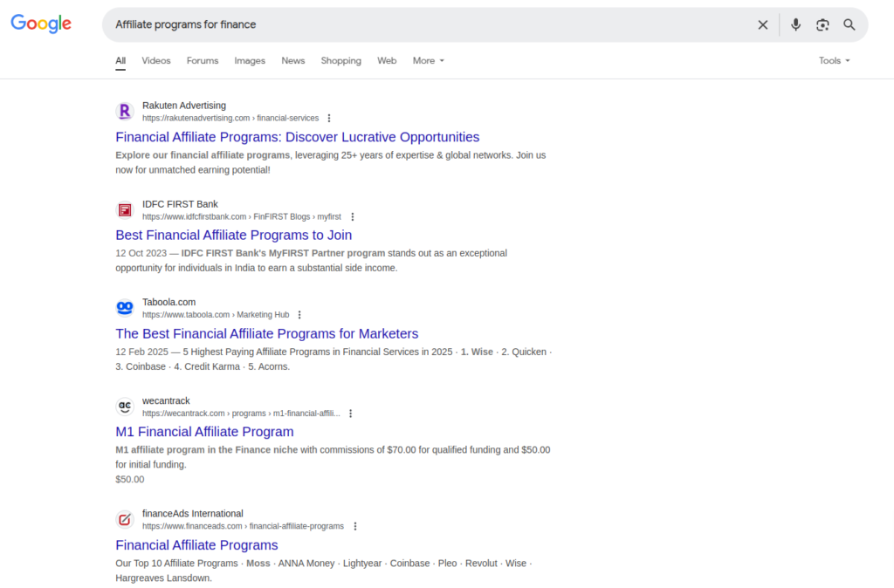Click the financeAds International site icon

point(124,519)
